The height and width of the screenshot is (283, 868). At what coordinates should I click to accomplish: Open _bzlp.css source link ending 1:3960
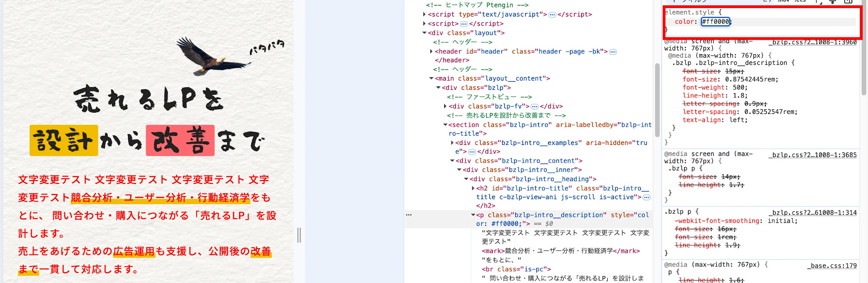pyautogui.click(x=812, y=42)
